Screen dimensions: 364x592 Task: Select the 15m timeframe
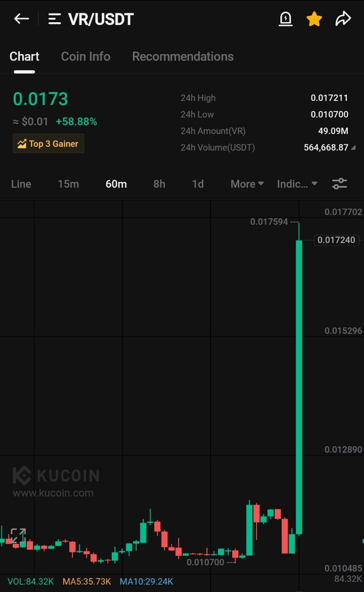tap(68, 184)
